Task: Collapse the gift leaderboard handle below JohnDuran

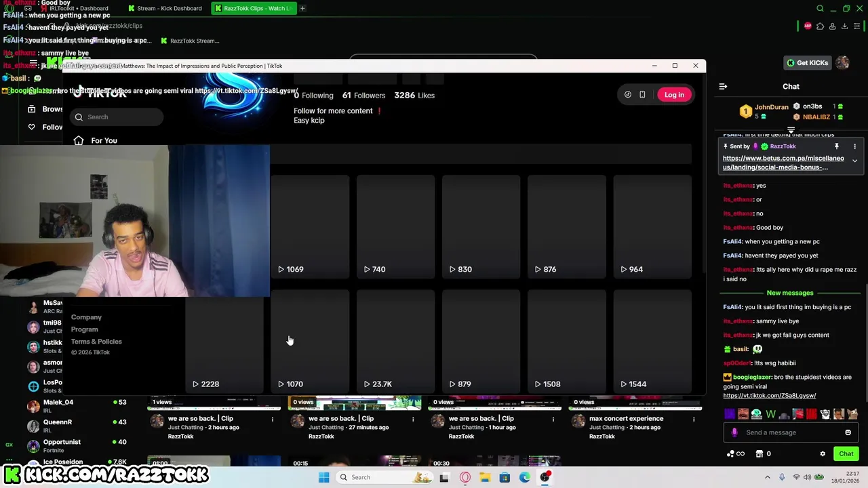Action: coord(791,129)
